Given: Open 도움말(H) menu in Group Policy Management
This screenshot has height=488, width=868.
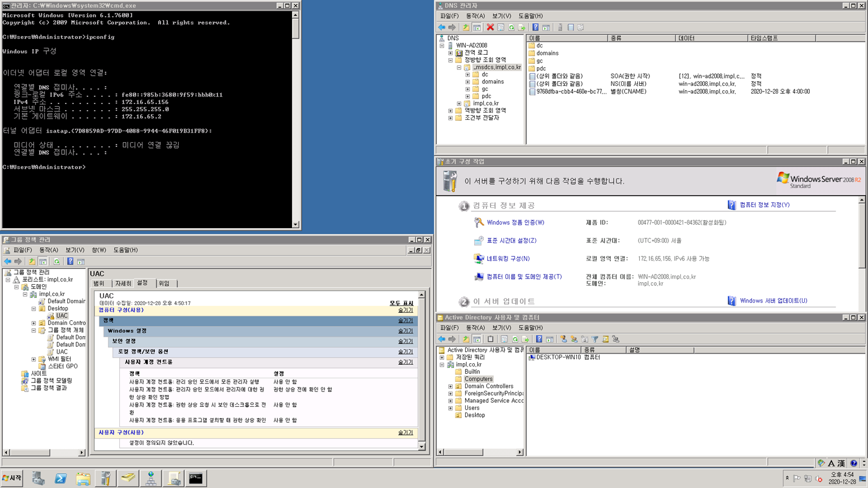Looking at the screenshot, I should (125, 250).
